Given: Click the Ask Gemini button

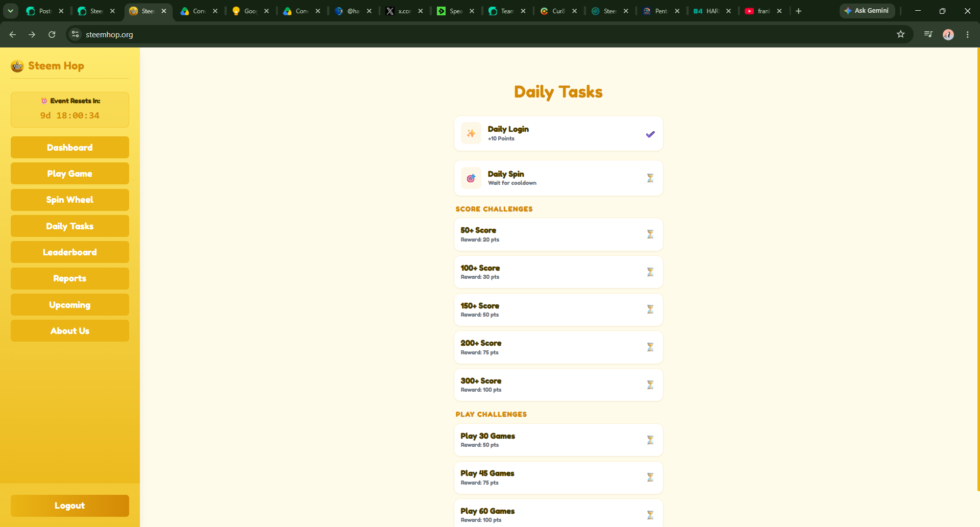Looking at the screenshot, I should [x=867, y=11].
